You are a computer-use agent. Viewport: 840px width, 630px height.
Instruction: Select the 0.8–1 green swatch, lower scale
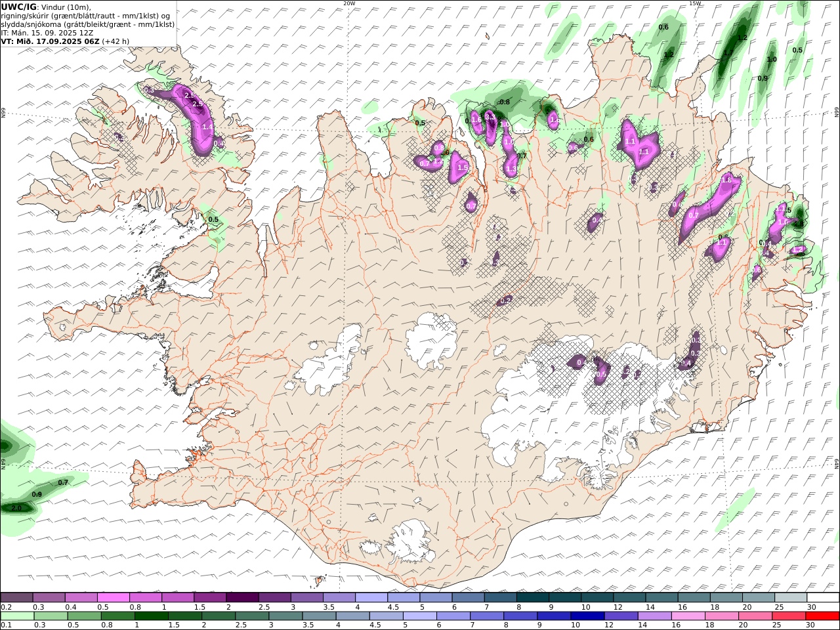pos(118,616)
